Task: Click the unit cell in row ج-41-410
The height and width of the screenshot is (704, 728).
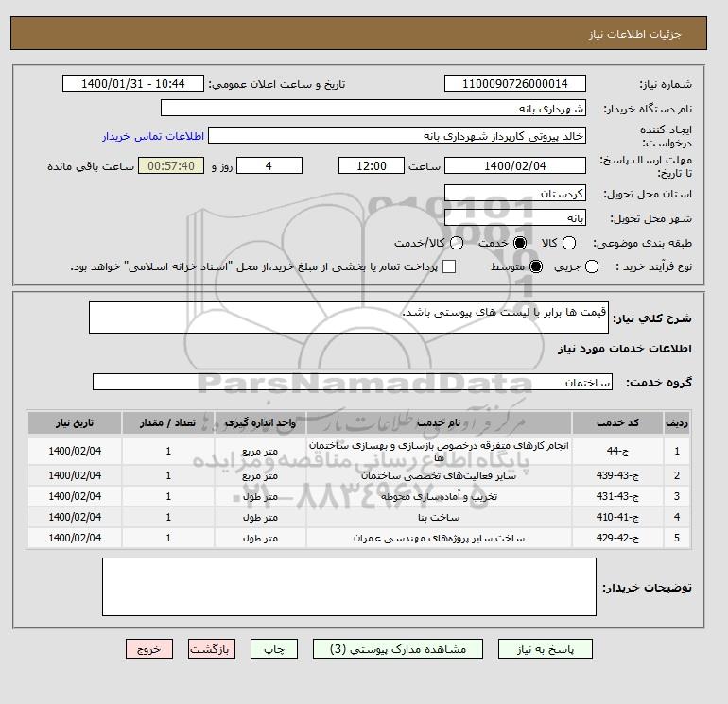Action: 260,517
